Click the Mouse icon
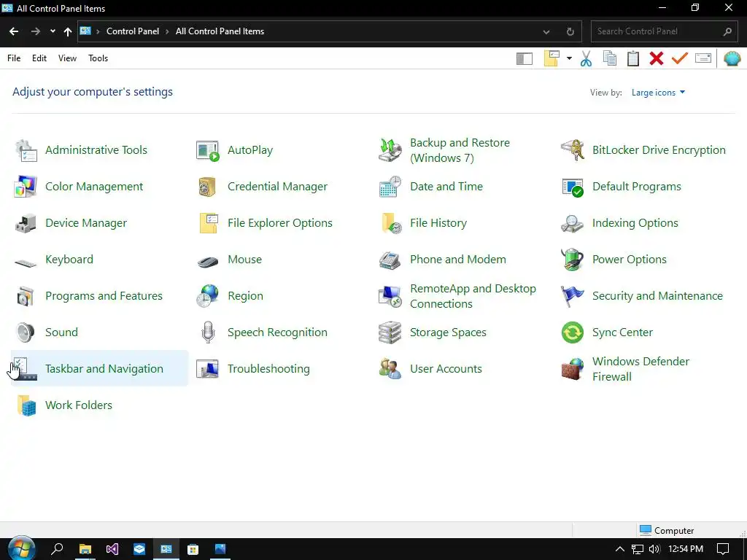Viewport: 747px width, 560px height. (x=208, y=262)
